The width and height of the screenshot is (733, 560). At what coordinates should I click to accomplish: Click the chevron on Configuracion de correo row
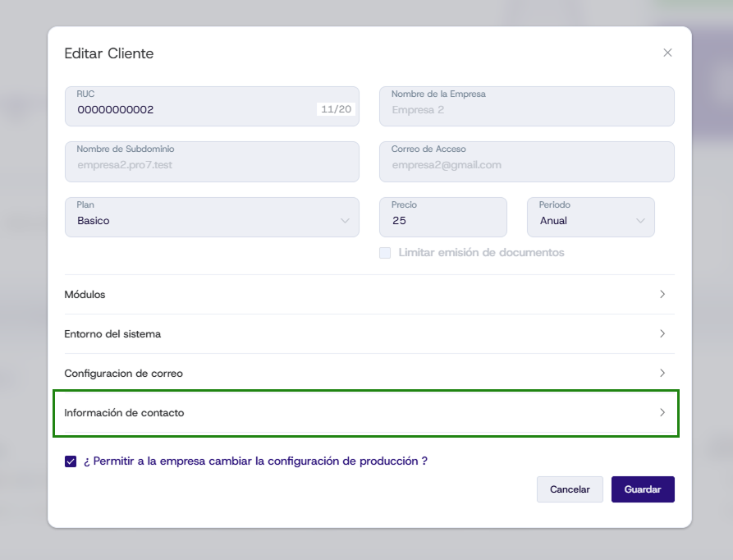pyautogui.click(x=662, y=373)
